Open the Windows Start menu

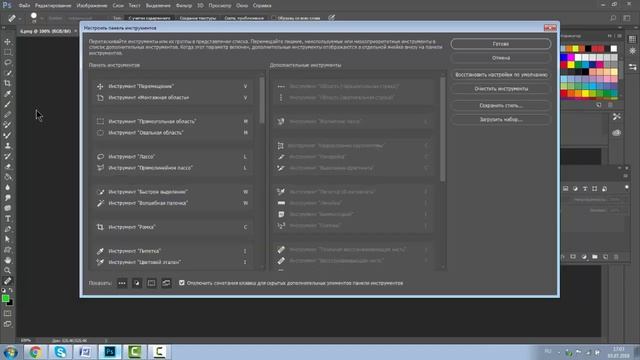10,352
